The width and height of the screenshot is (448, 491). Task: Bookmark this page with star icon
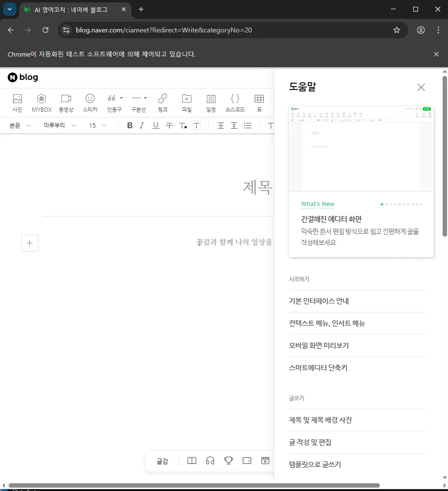point(397,30)
